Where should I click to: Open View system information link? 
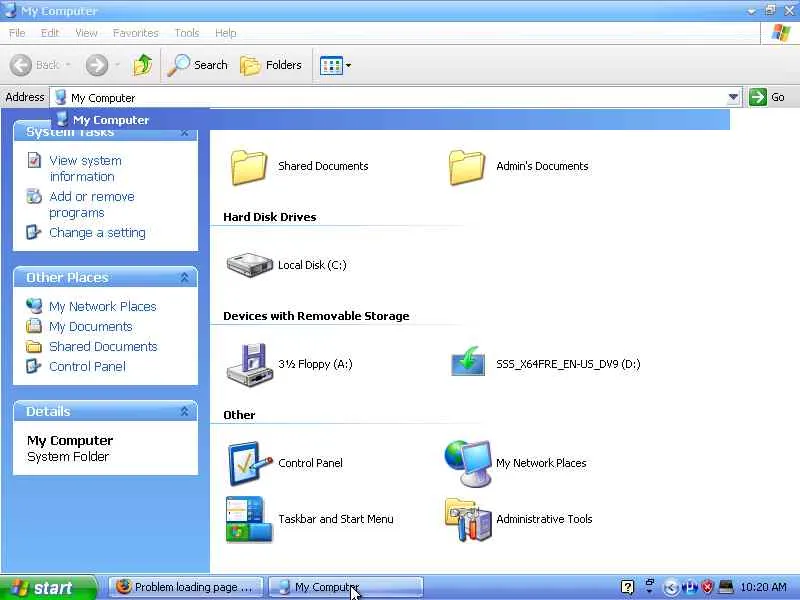[x=85, y=168]
